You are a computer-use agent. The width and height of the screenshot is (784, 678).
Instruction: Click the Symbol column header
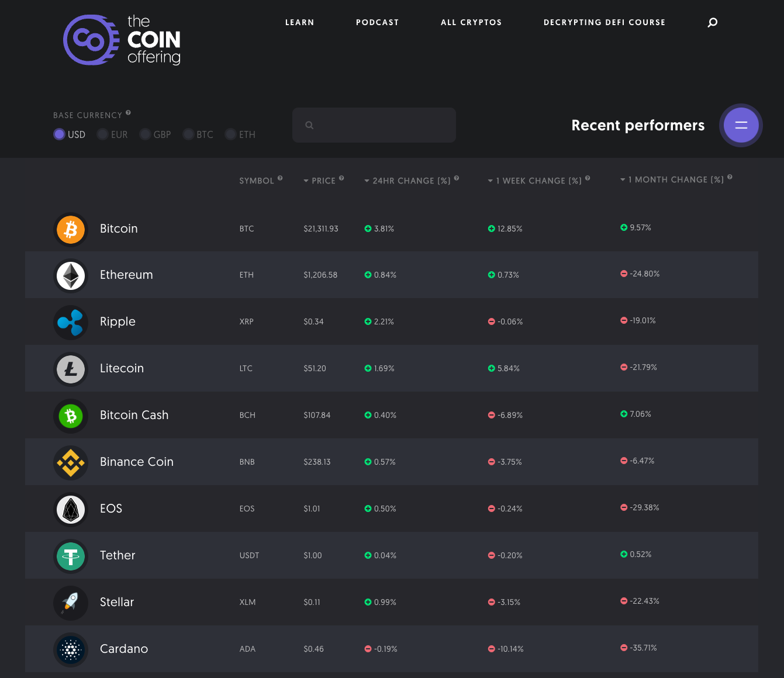coord(257,181)
